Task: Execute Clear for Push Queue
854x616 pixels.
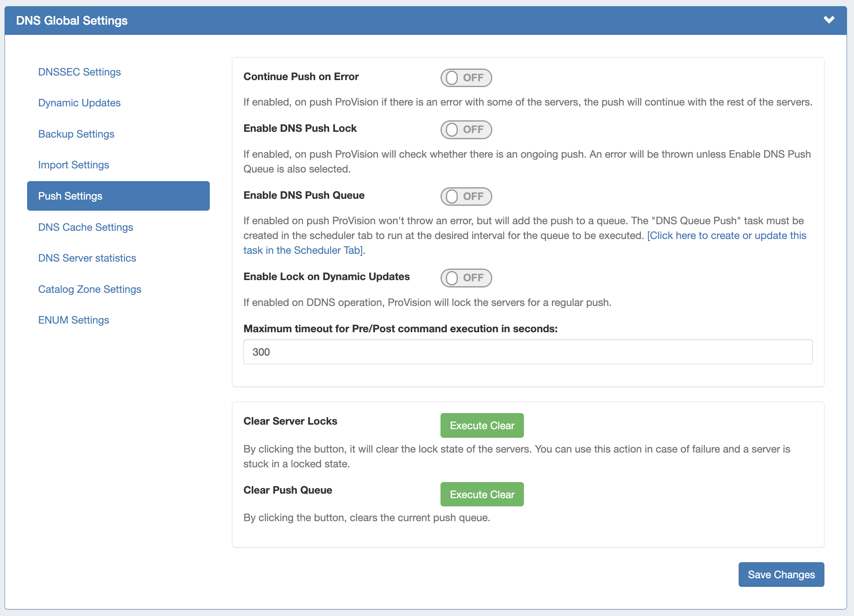Action: [x=482, y=494]
